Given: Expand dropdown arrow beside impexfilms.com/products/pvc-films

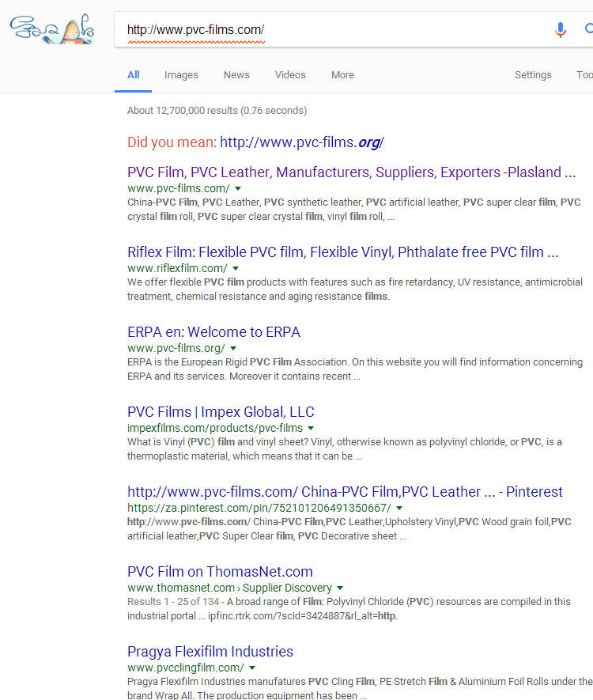Looking at the screenshot, I should point(311,428).
